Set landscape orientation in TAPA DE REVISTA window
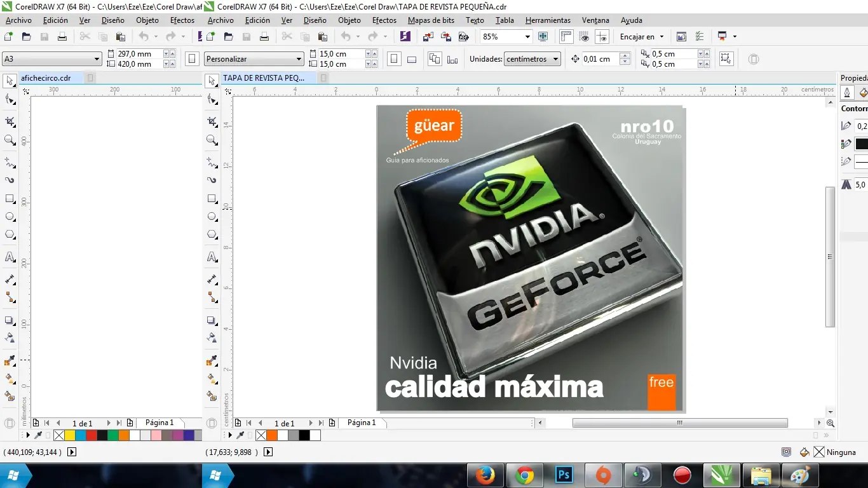The height and width of the screenshot is (488, 868). (x=411, y=59)
